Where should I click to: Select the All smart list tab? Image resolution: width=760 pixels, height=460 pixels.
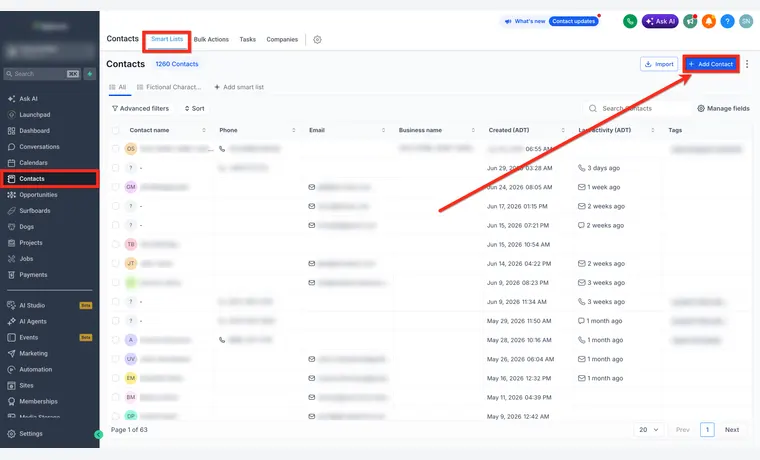[x=118, y=87]
